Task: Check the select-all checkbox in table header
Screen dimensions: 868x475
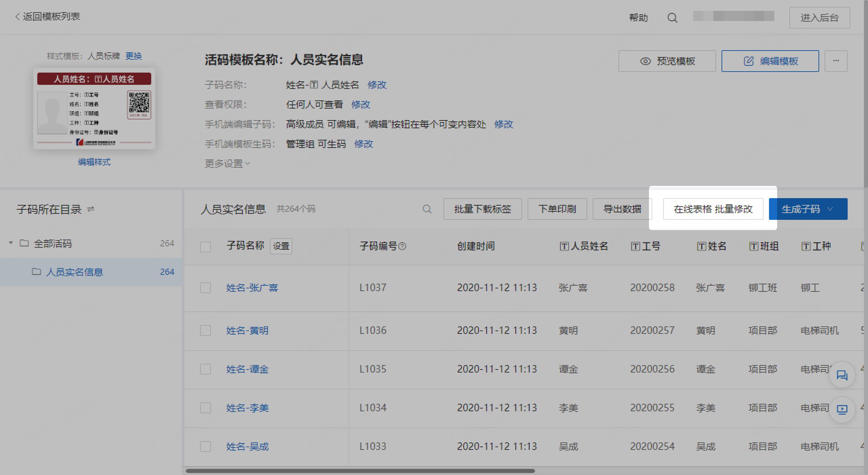Action: click(x=205, y=247)
